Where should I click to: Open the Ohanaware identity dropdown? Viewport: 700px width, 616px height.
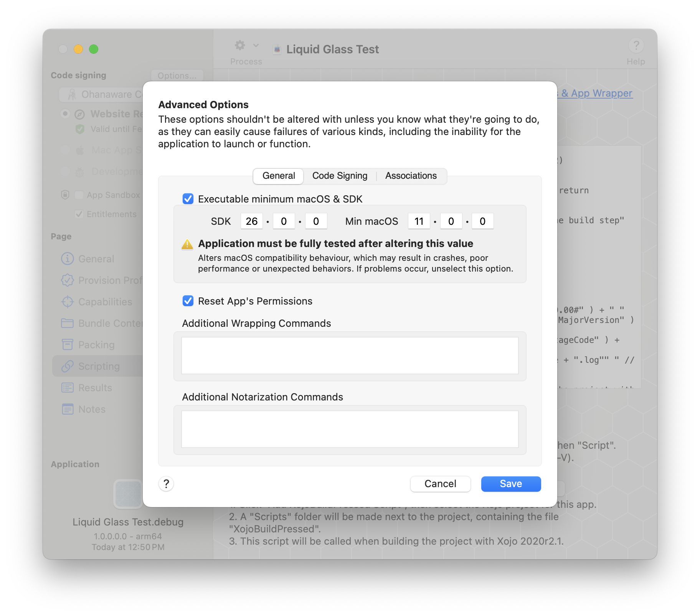coord(101,94)
